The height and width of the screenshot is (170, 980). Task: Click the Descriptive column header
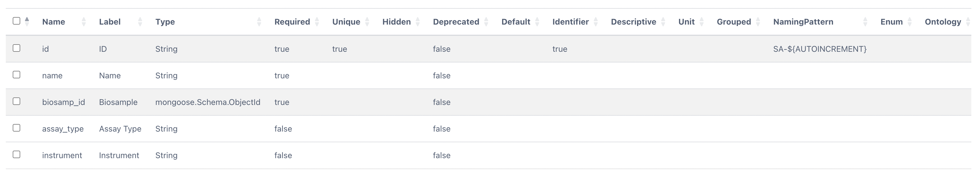coord(633,22)
